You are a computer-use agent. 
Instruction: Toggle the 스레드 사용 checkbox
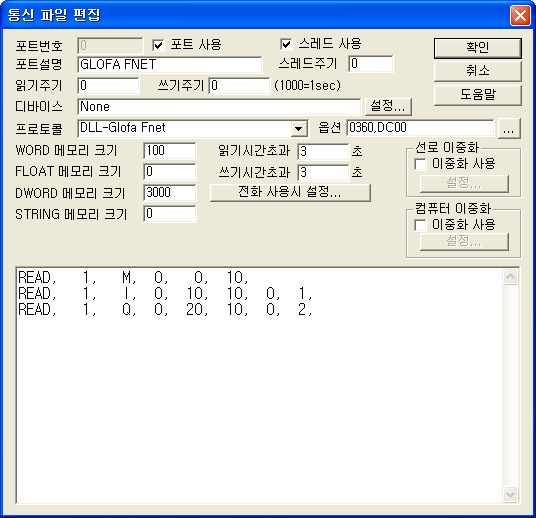286,44
